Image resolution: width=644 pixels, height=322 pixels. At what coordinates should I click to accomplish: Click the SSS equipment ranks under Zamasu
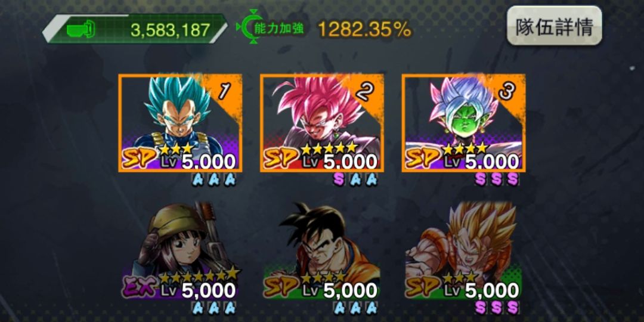(497, 179)
